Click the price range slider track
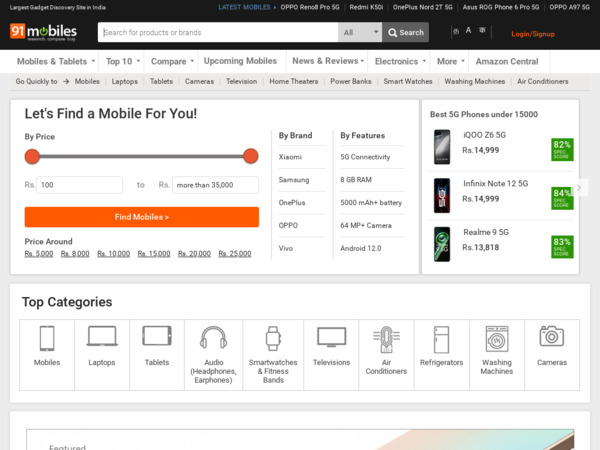The width and height of the screenshot is (600, 450). pos(142,156)
